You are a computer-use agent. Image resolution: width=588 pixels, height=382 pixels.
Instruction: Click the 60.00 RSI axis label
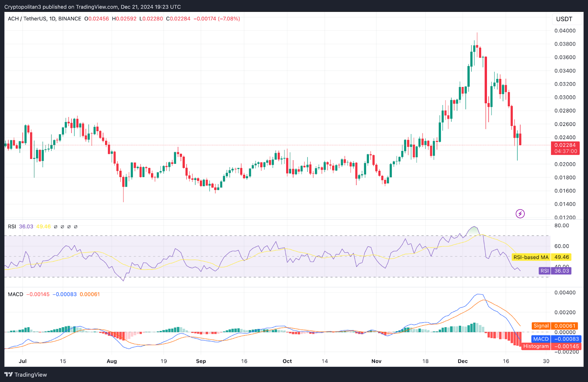(562, 246)
